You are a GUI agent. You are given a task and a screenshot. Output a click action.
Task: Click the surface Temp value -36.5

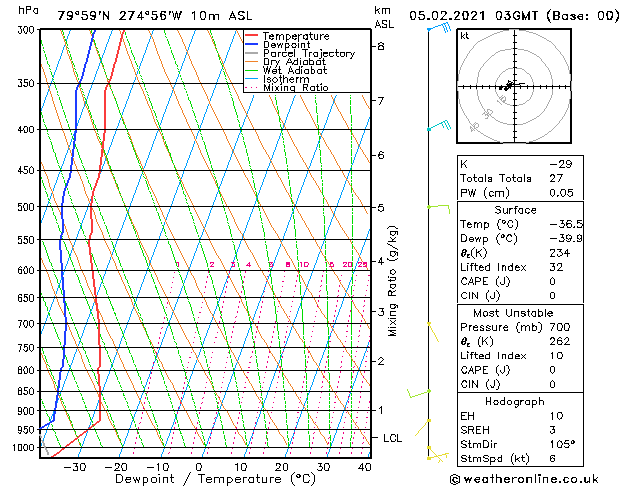click(566, 224)
